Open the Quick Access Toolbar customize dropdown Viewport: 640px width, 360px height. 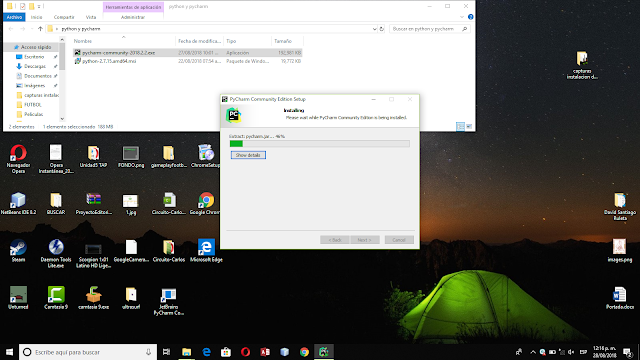click(x=39, y=7)
